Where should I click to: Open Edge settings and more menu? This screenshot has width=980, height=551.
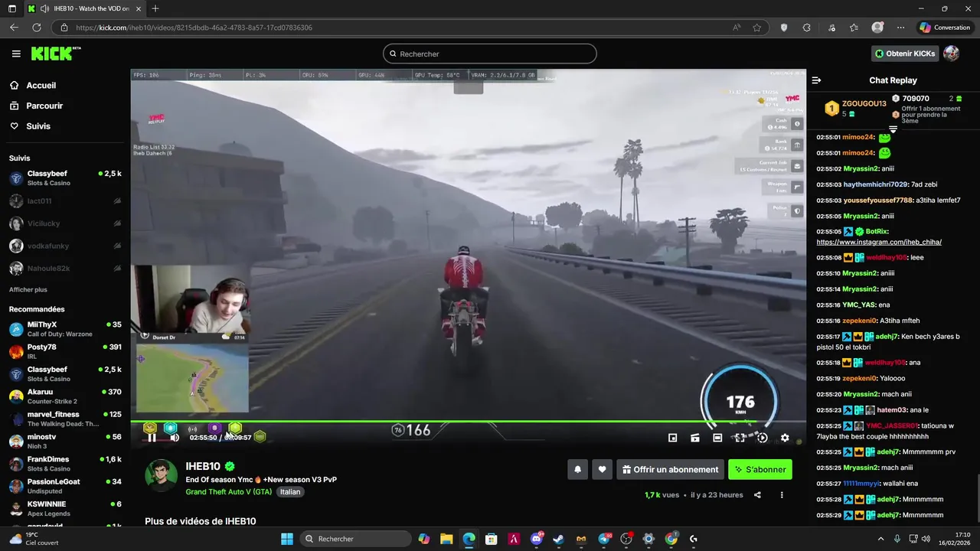tap(900, 28)
